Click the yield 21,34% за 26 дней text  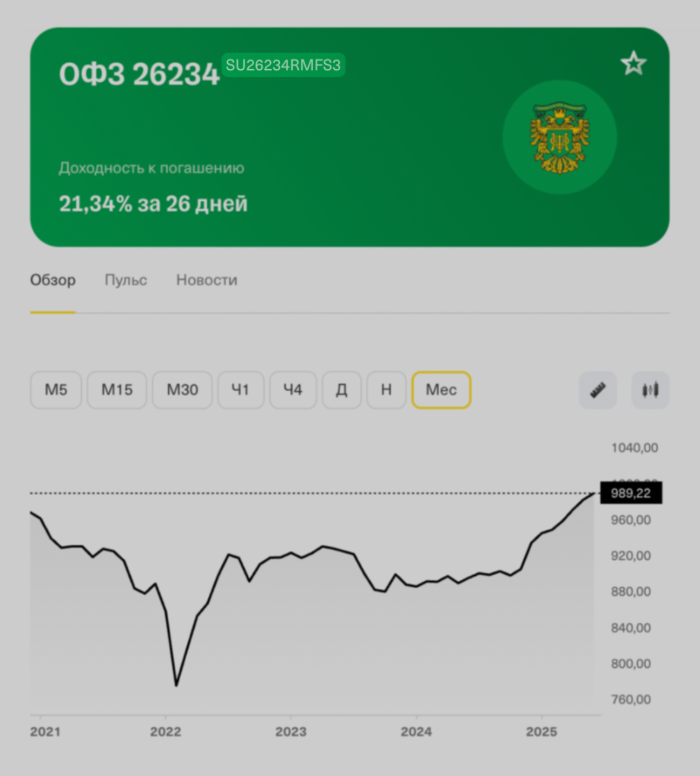coord(153,204)
